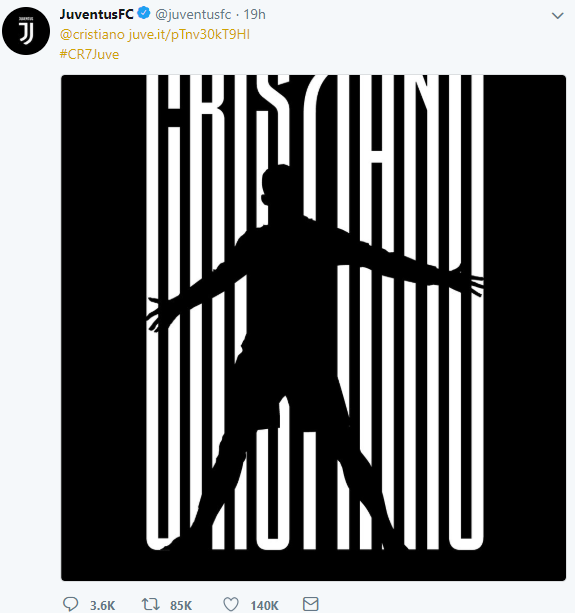Open the @cristiano mention
This screenshot has width=575, height=613.
click(x=92, y=34)
